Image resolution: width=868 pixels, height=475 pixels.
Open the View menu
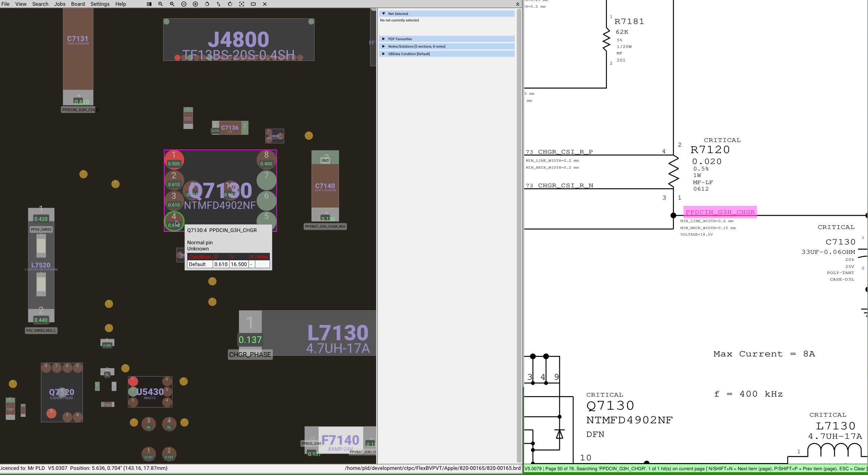tap(21, 4)
